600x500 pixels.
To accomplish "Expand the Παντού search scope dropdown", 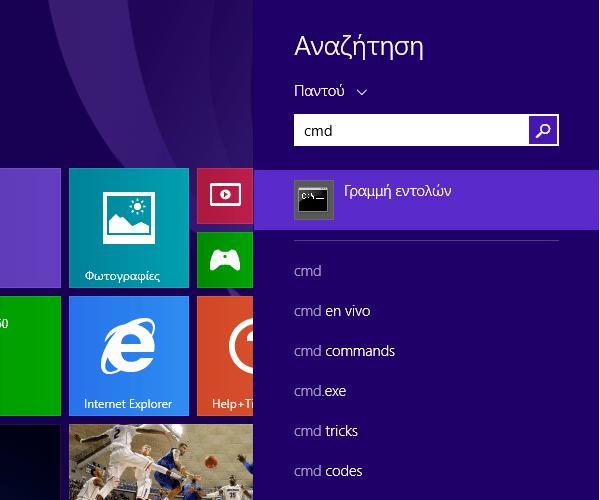I will point(331,91).
